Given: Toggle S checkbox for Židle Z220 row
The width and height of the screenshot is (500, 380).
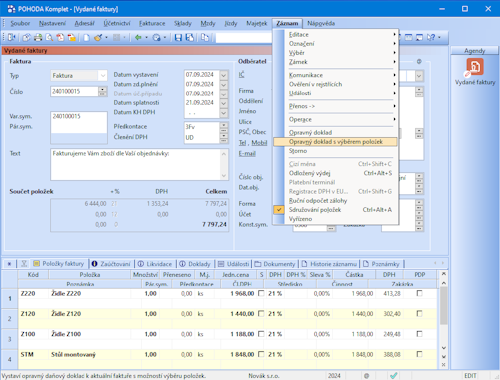Looking at the screenshot, I should pyautogui.click(x=261, y=293).
